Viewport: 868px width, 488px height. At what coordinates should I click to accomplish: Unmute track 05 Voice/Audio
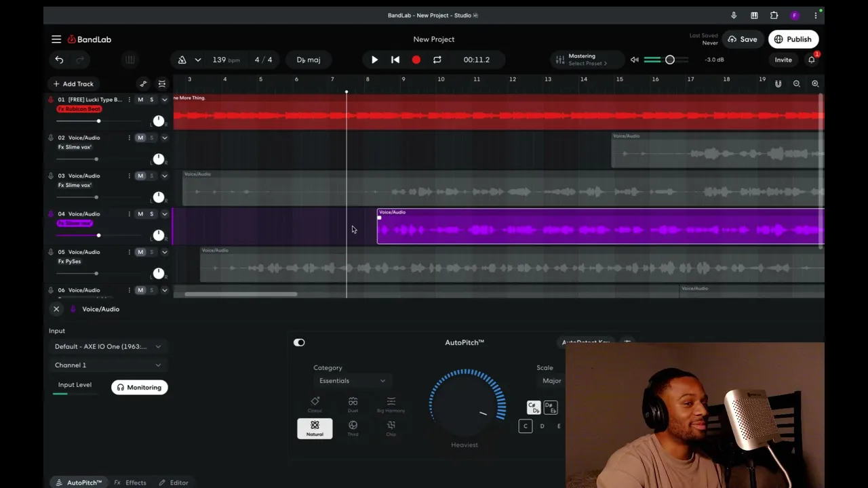click(x=140, y=251)
